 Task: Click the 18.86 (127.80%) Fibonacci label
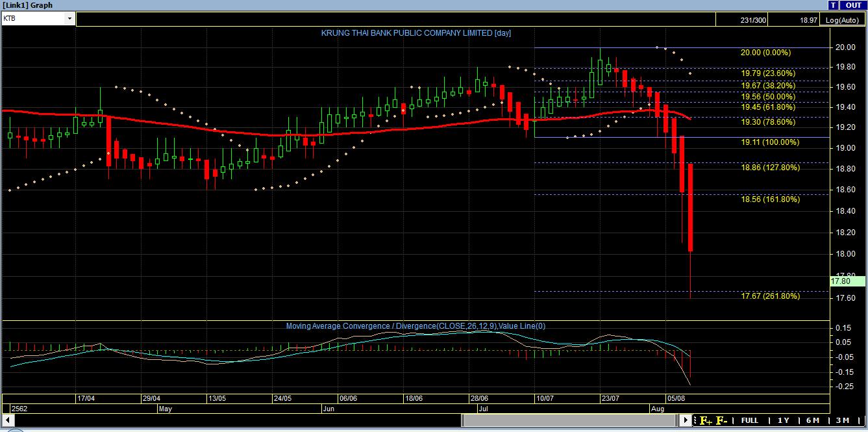pyautogui.click(x=770, y=167)
